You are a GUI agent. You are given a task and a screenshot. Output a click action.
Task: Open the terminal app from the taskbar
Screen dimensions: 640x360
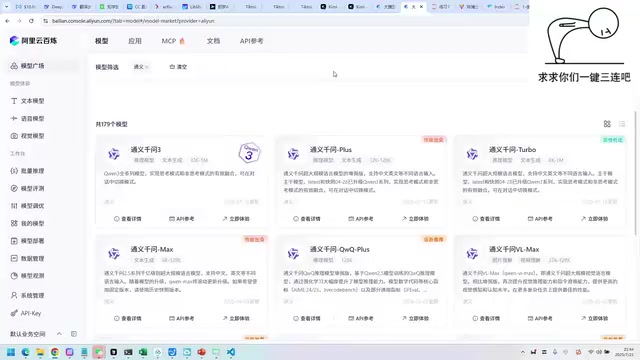[x=128, y=352]
